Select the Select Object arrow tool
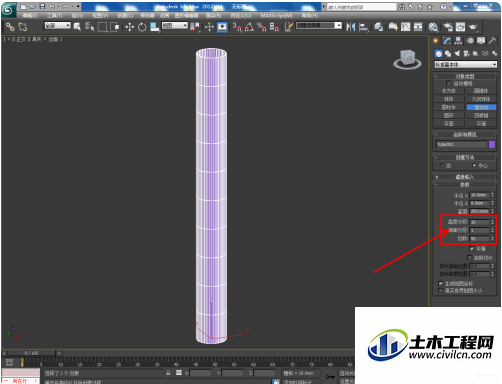This screenshot has height=384, width=502. (77, 27)
